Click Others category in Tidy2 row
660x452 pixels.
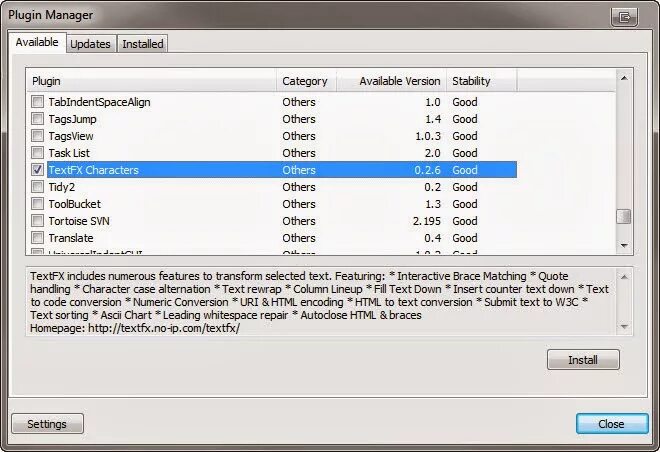pyautogui.click(x=299, y=187)
